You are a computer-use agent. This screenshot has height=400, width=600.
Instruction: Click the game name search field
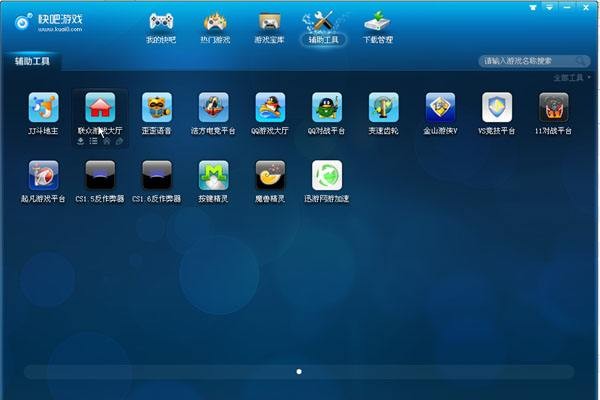click(534, 60)
